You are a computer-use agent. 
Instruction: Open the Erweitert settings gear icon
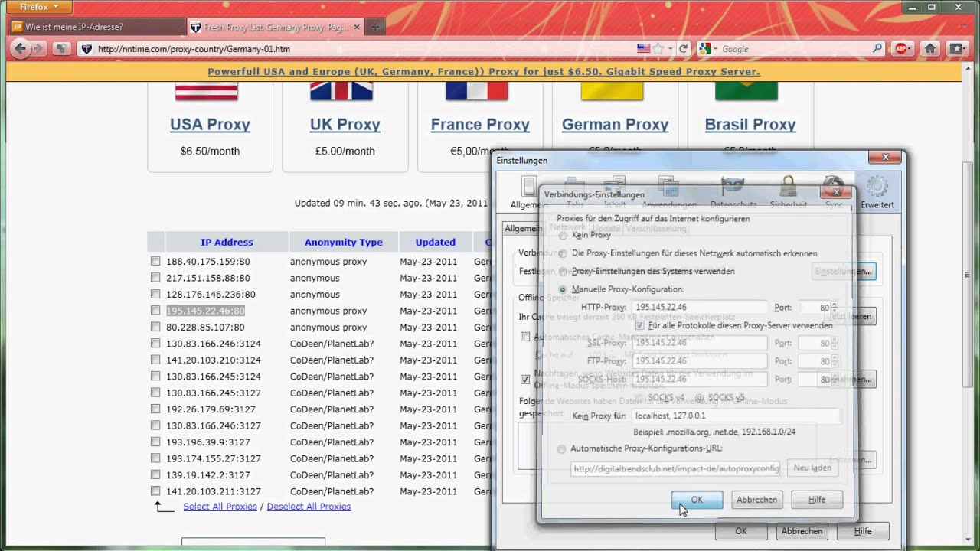click(x=877, y=192)
